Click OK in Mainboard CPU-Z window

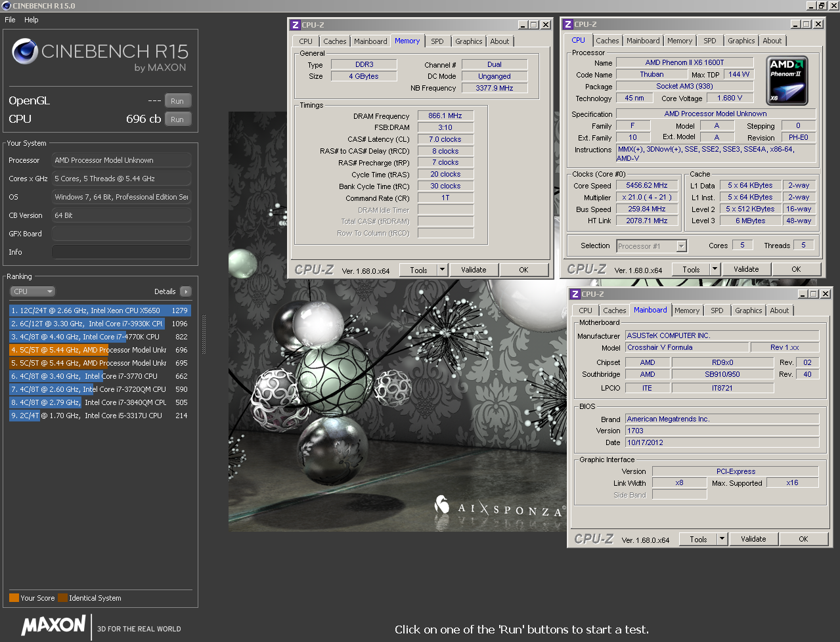coord(803,539)
